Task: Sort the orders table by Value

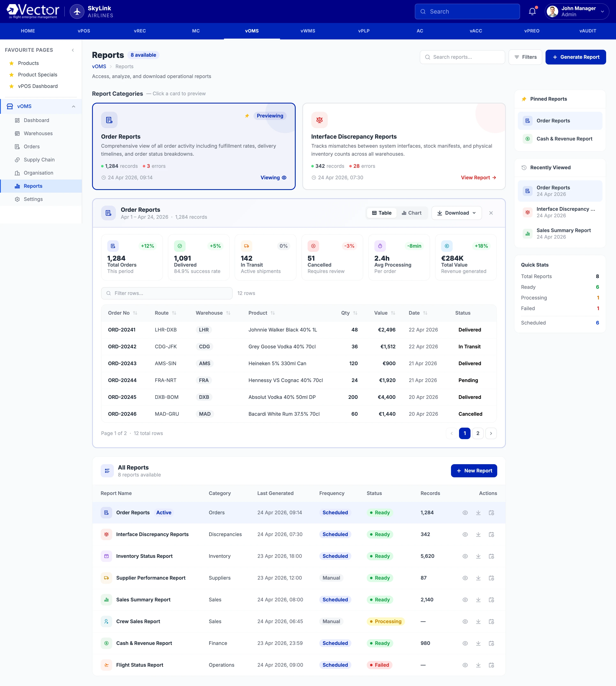Action: pos(384,313)
